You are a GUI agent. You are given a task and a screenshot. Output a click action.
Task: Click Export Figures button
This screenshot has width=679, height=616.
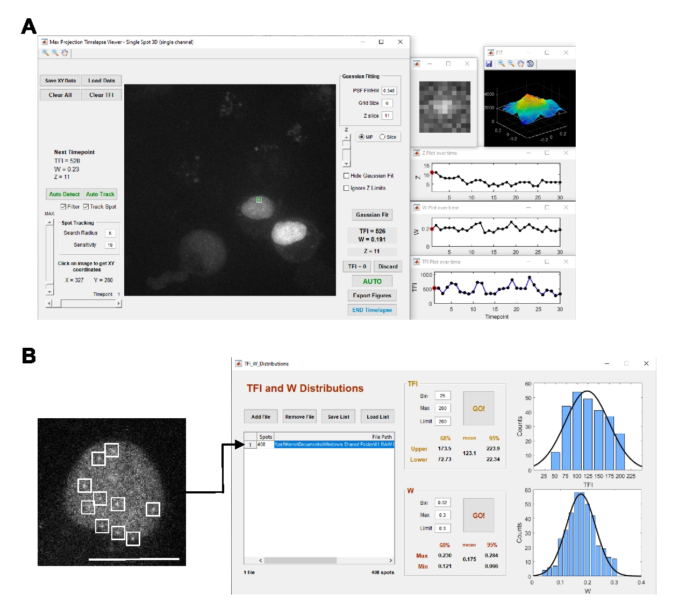coord(372,296)
